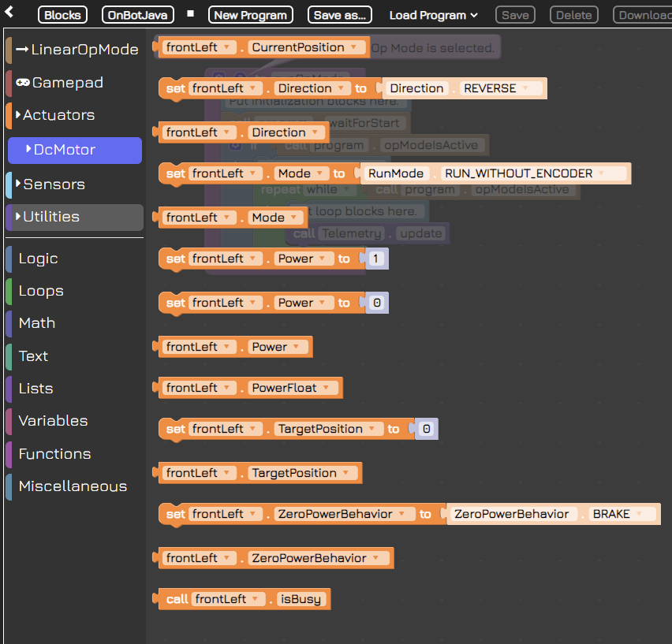
Task: Click the small square stop icon in toolbar
Action: (x=189, y=13)
